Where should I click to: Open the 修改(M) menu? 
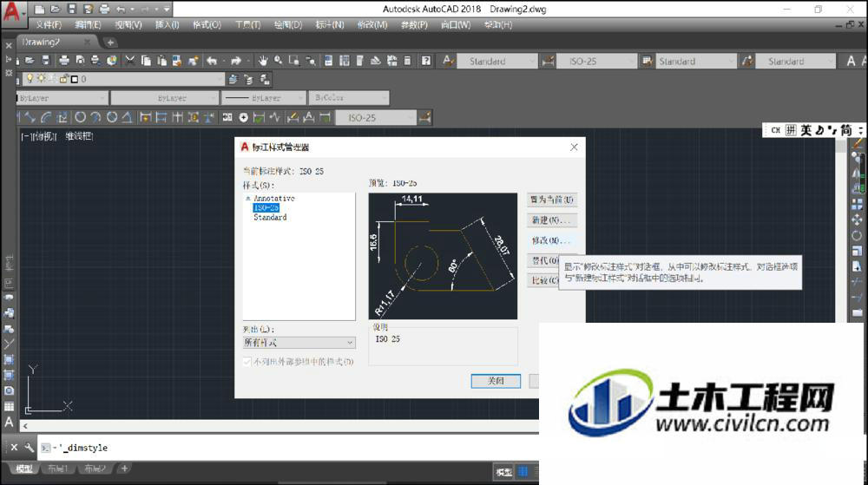click(372, 25)
